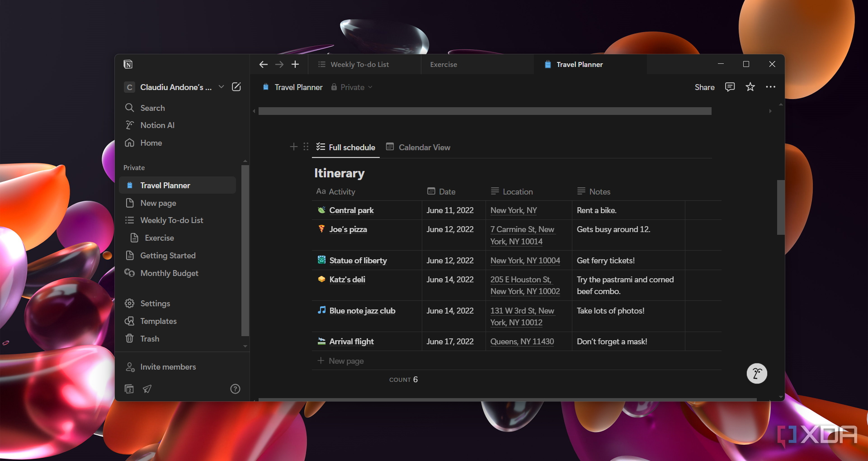
Task: Switch to the Weekly To-do List tab
Action: [x=359, y=65]
